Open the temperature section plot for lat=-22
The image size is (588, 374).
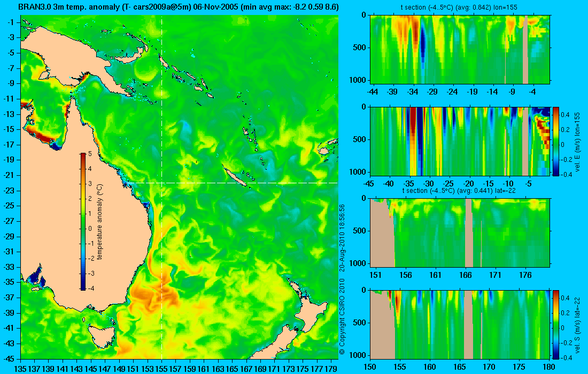coord(460,233)
